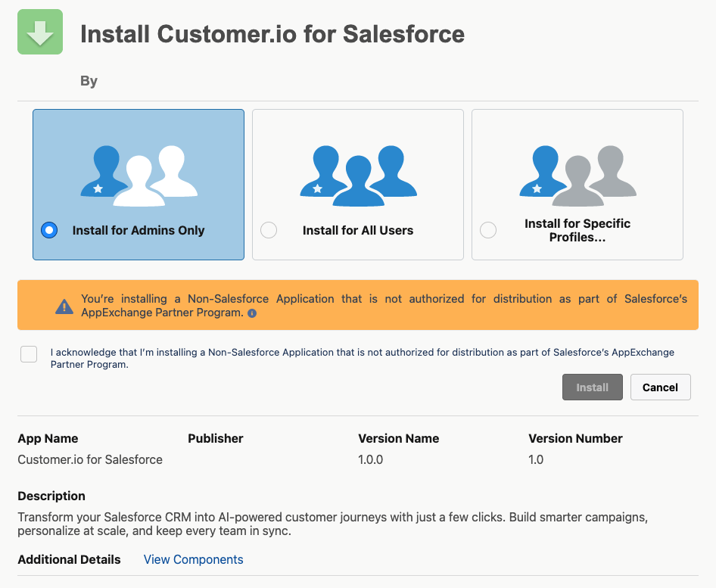Viewport: 716px width, 588px height.
Task: Click the Specific Profiles group illustration
Action: tap(577, 176)
